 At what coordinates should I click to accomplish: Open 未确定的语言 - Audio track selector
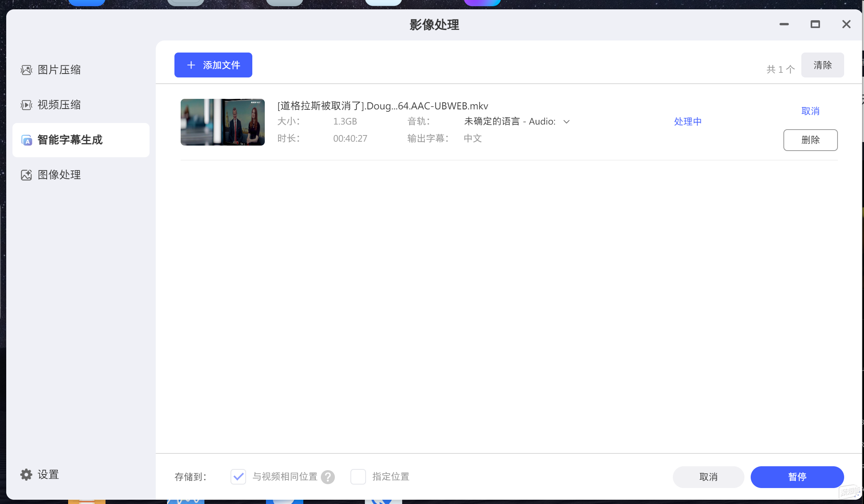click(x=517, y=121)
